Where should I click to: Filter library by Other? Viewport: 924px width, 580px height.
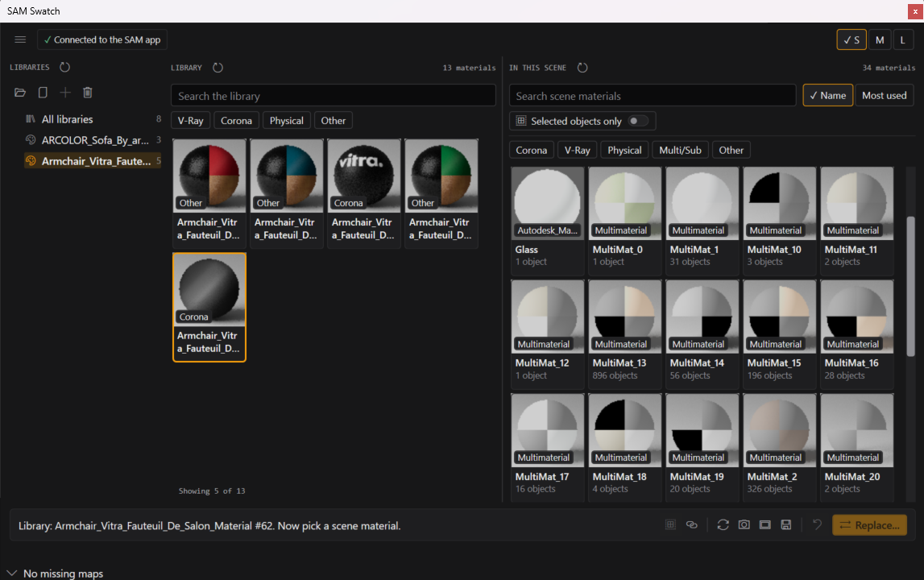[x=334, y=121]
